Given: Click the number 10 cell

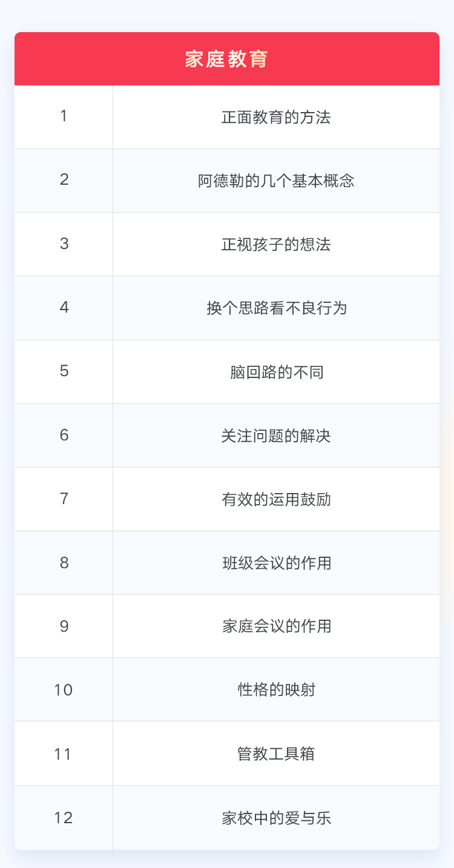Looking at the screenshot, I should (64, 689).
